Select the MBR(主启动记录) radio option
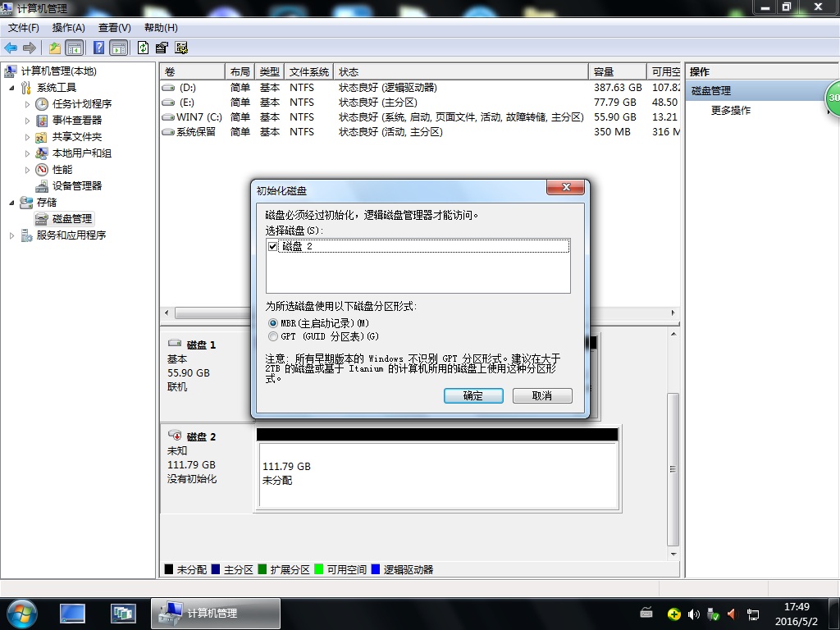This screenshot has height=630, width=840. (273, 323)
